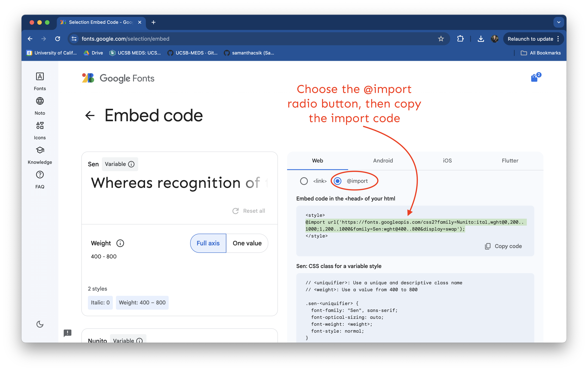Switch weight to One value
Viewport: 588px width, 371px height.
coord(247,243)
